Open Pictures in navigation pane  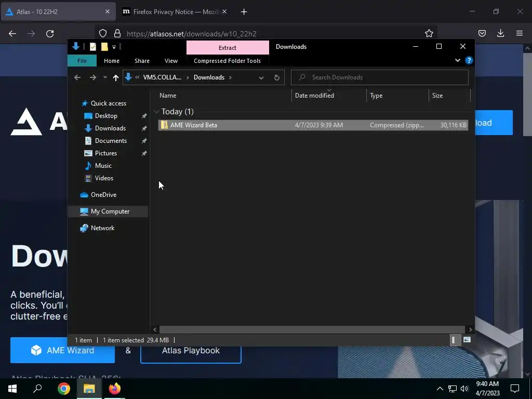[x=106, y=153]
